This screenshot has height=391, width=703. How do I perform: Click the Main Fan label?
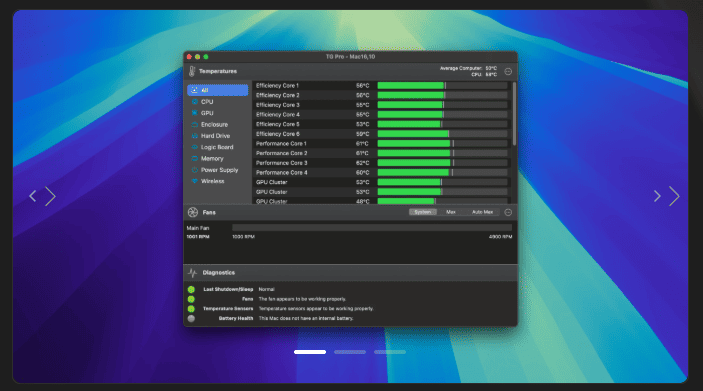198,228
